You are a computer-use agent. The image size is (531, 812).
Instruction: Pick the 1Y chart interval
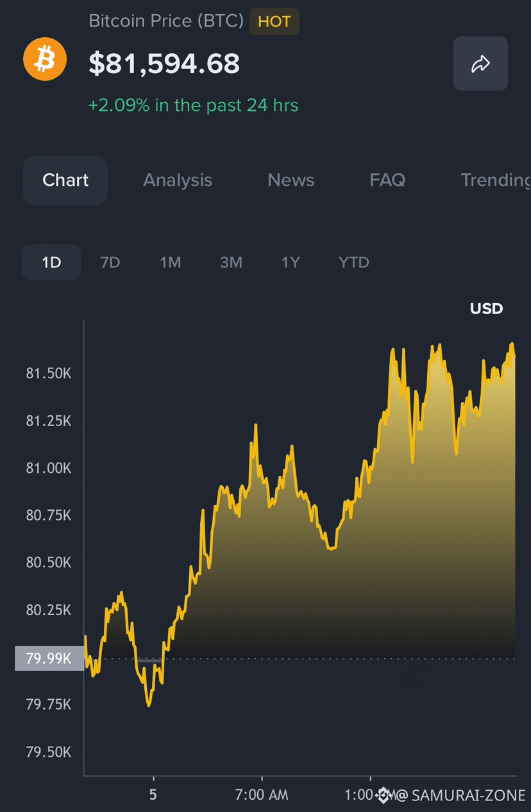291,262
